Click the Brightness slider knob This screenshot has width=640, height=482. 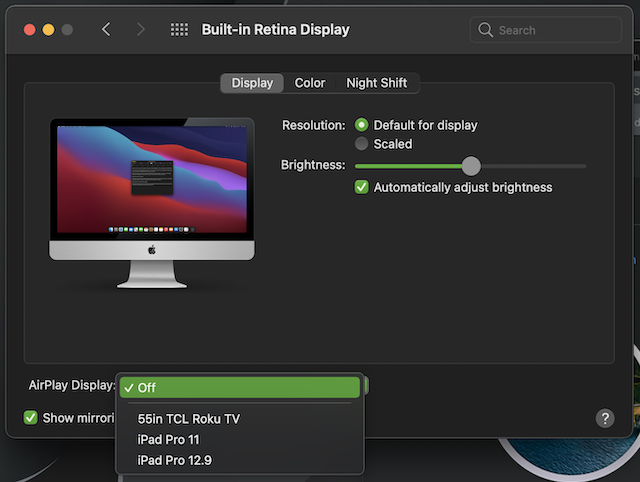coord(471,166)
